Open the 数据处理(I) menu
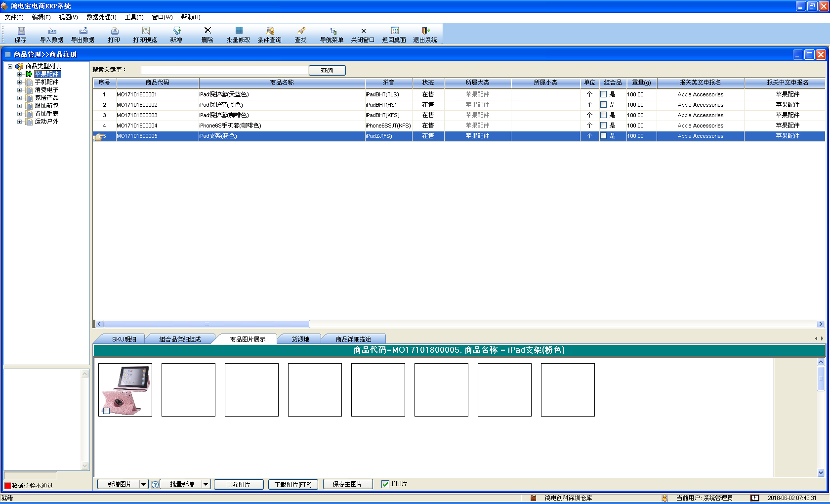 click(x=101, y=17)
